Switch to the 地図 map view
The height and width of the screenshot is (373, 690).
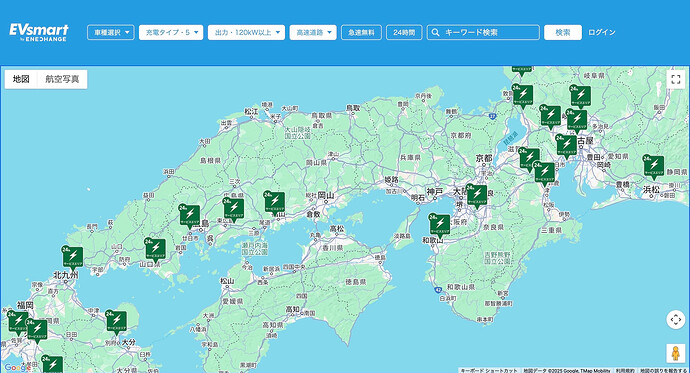[x=21, y=79]
